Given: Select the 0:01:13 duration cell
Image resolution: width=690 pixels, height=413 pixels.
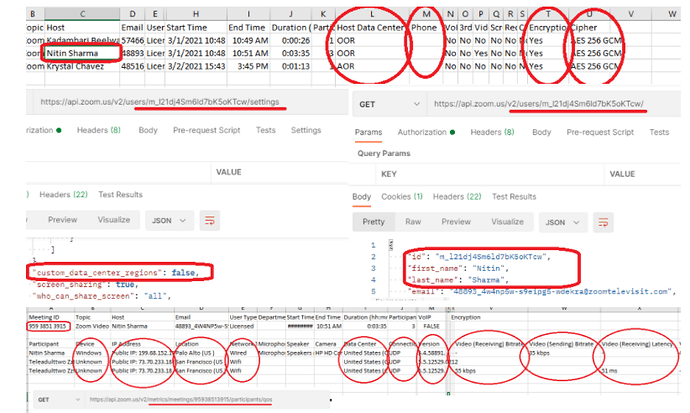Looking at the screenshot, I should point(291,66).
